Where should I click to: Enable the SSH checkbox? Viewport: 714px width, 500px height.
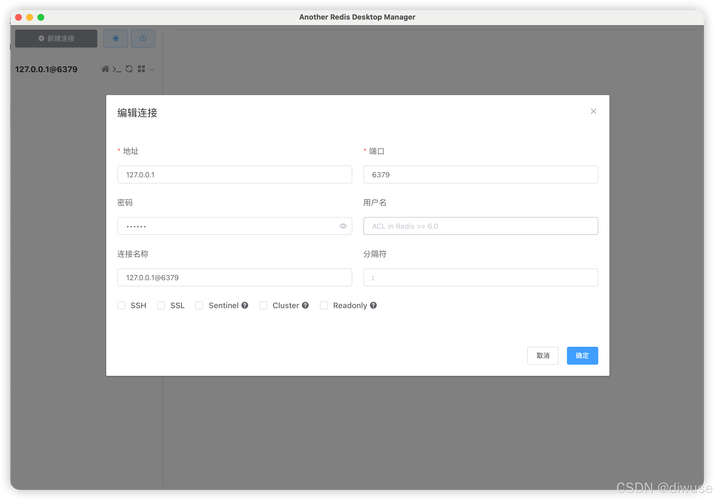(x=121, y=306)
